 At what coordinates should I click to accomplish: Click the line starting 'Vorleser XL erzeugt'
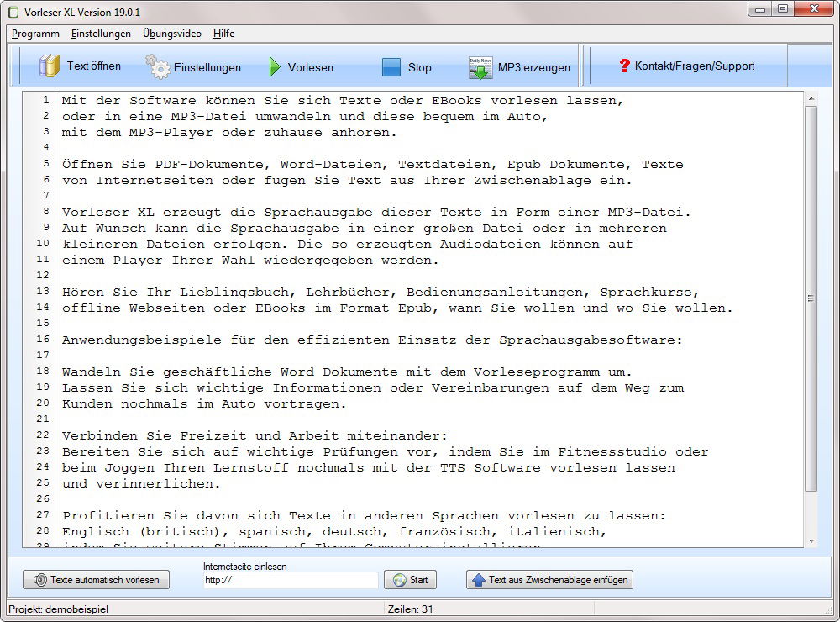[376, 213]
